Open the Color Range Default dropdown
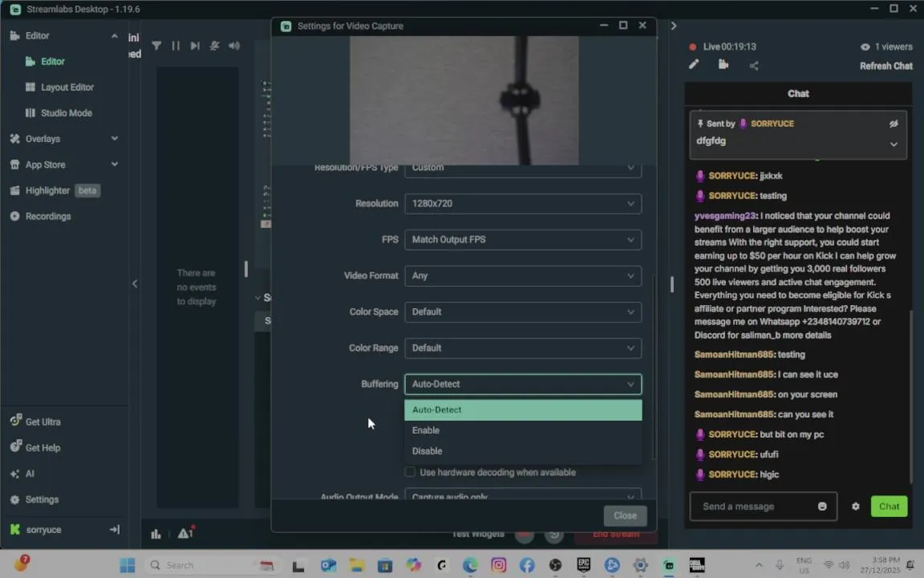The image size is (924, 578). (x=523, y=348)
